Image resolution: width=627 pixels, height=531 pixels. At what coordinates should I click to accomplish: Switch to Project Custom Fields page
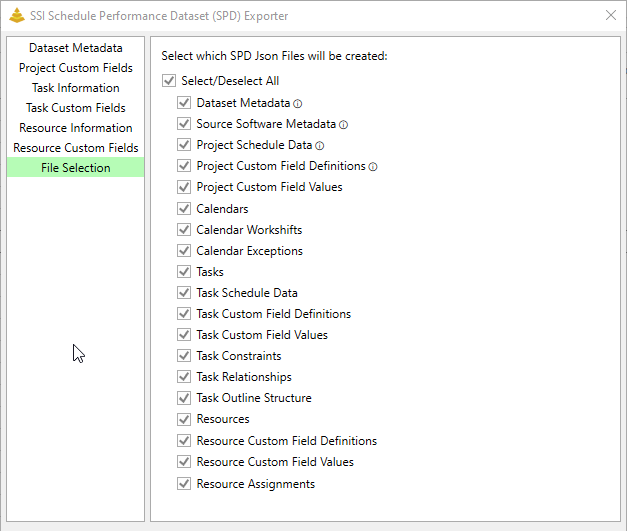coord(76,68)
